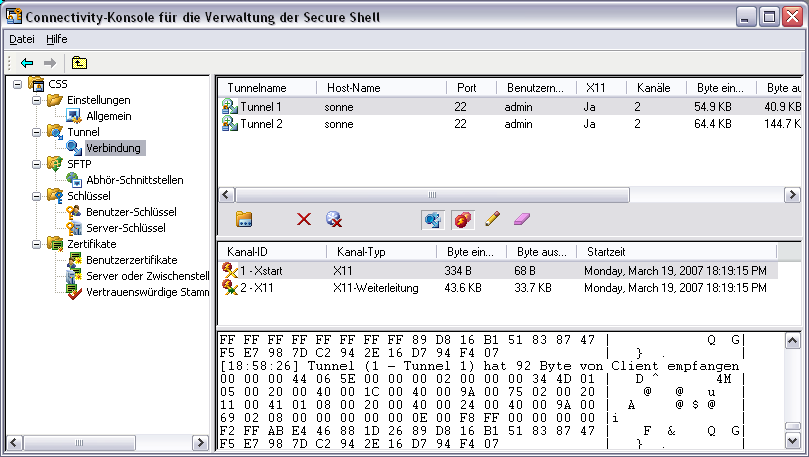Image resolution: width=809 pixels, height=457 pixels.
Task: Sort by Host-Name column header
Action: pyautogui.click(x=380, y=87)
